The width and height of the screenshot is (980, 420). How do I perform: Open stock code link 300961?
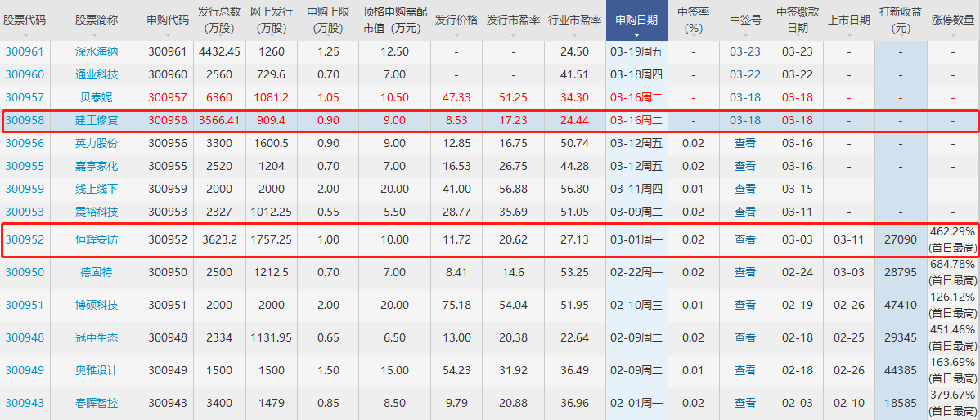[x=25, y=51]
